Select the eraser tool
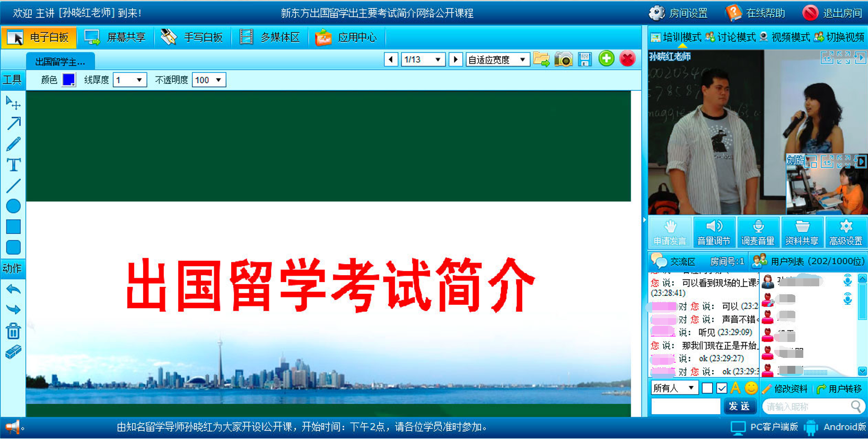868x439 pixels. coord(13,352)
